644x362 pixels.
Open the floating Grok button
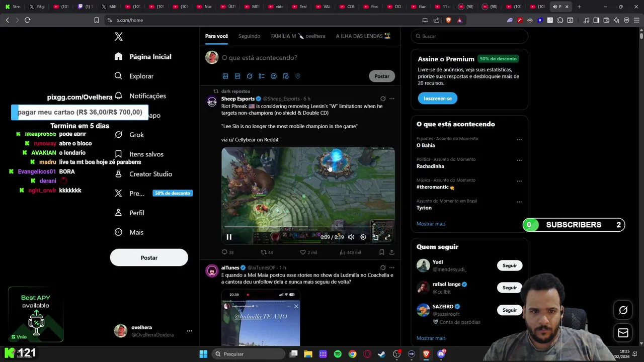pyautogui.click(x=623, y=310)
